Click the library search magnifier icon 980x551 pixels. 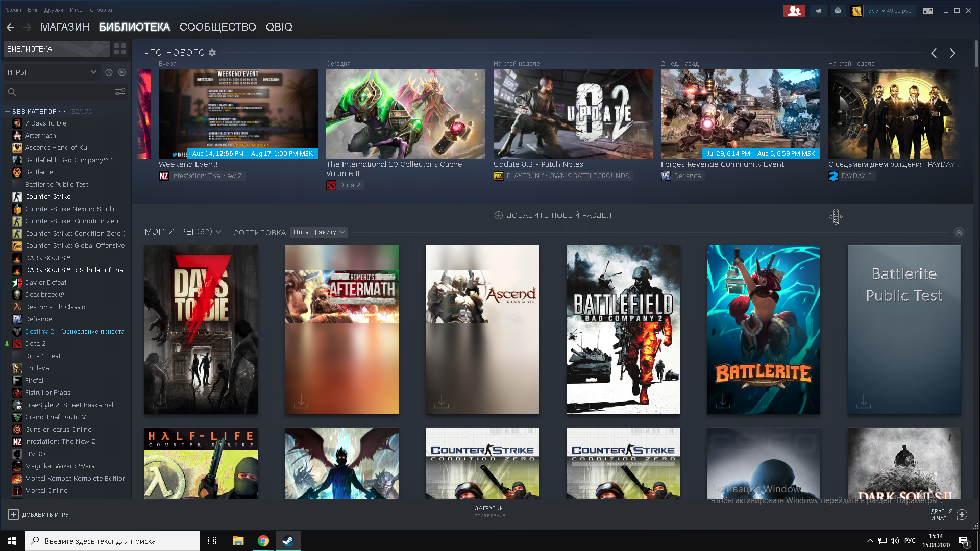coord(12,92)
